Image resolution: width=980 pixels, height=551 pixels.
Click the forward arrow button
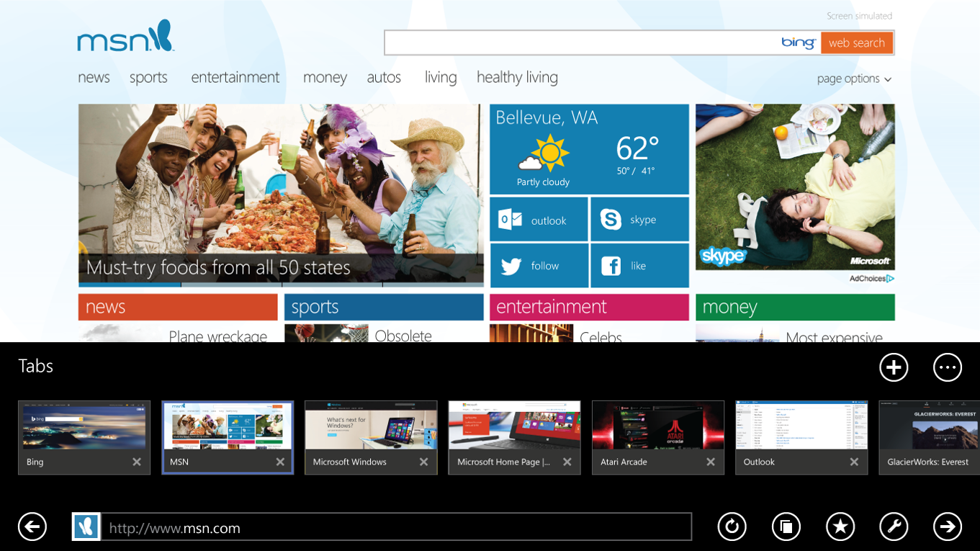point(948,527)
